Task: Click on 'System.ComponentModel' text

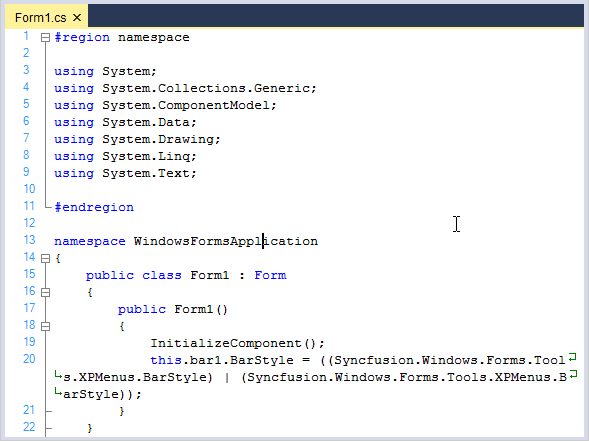Action: point(186,105)
